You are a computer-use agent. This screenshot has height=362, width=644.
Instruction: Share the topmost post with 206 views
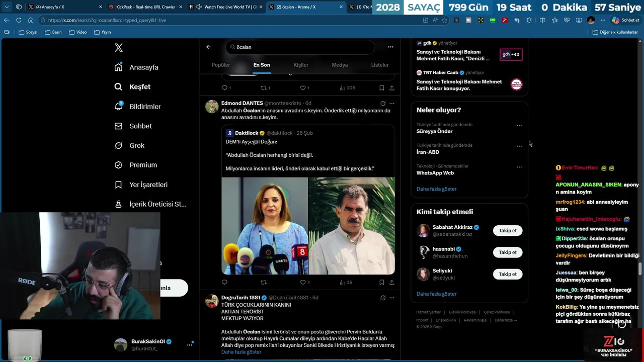[x=392, y=88]
